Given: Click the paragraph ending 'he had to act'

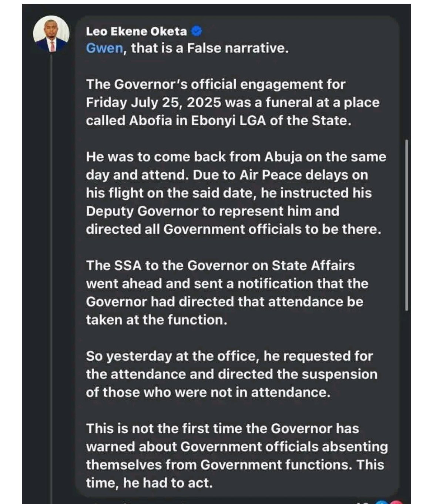Looking at the screenshot, I should coord(237,456).
